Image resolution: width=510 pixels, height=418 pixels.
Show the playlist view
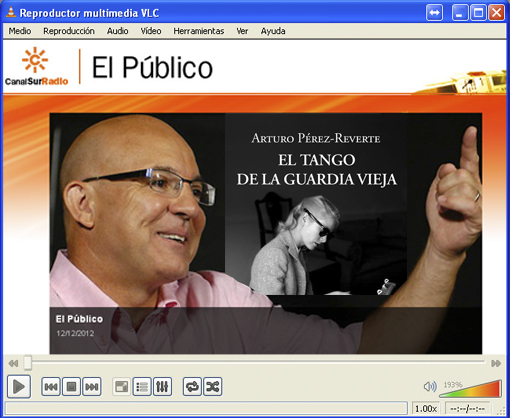click(x=142, y=387)
